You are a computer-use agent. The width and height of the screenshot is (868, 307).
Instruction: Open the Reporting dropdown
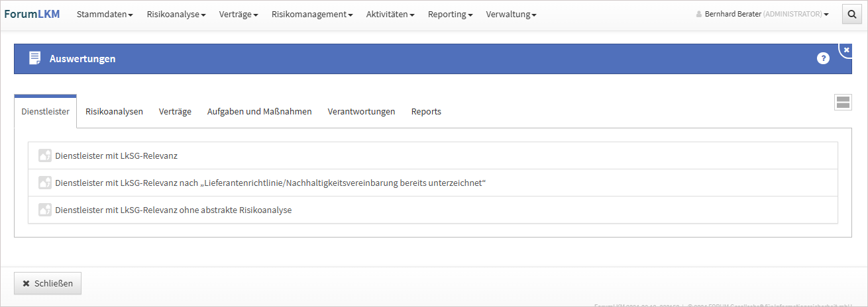451,14
